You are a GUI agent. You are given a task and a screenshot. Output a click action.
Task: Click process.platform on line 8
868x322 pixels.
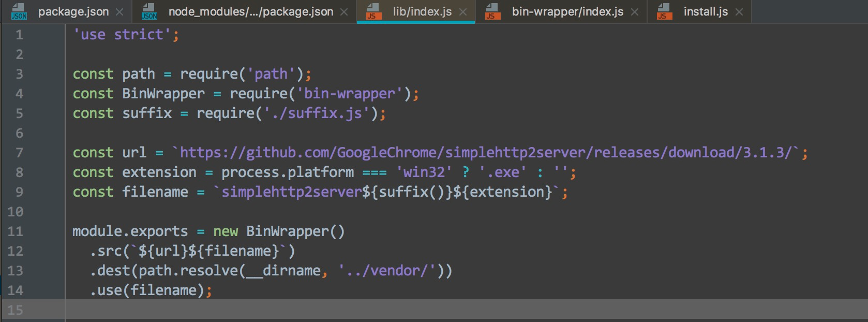pos(288,172)
